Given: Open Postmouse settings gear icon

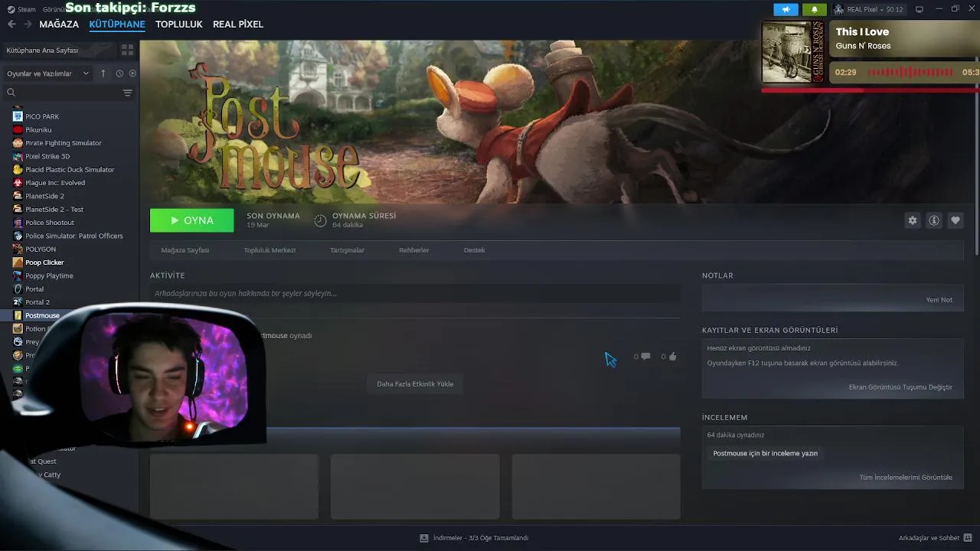Looking at the screenshot, I should click(x=912, y=220).
